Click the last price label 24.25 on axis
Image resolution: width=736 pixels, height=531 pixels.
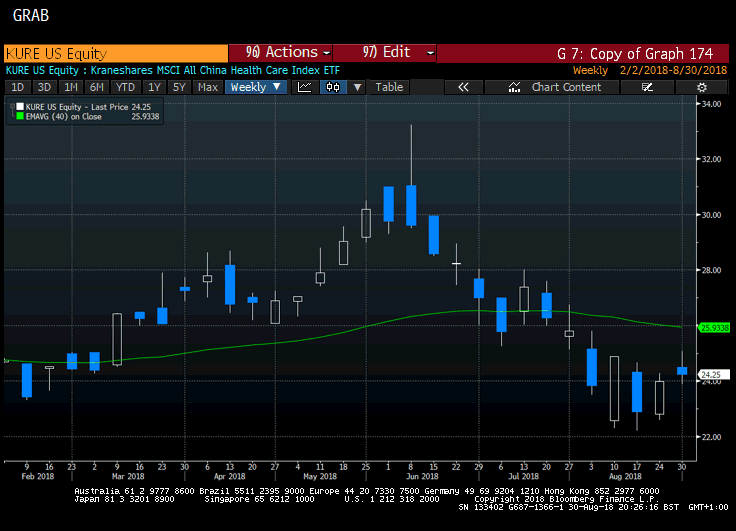click(x=714, y=375)
